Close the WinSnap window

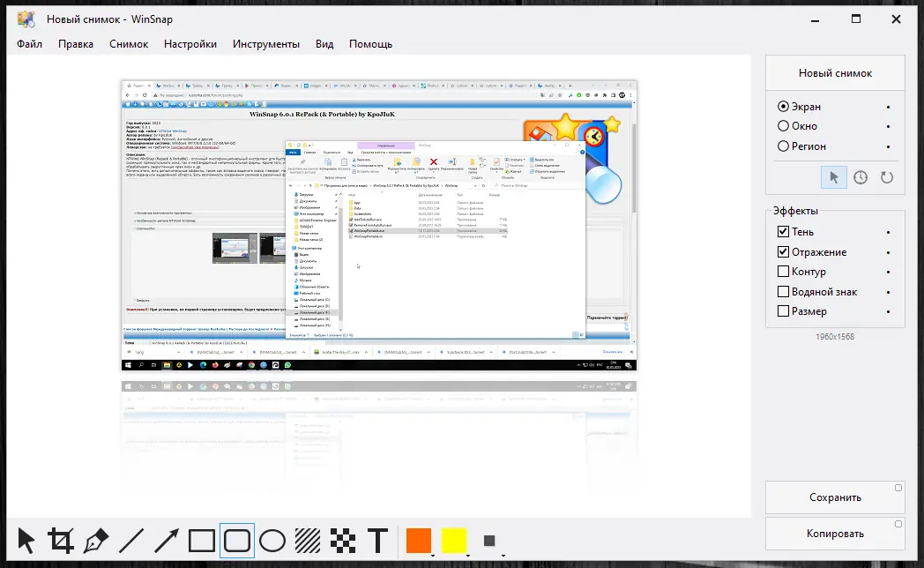tap(897, 19)
